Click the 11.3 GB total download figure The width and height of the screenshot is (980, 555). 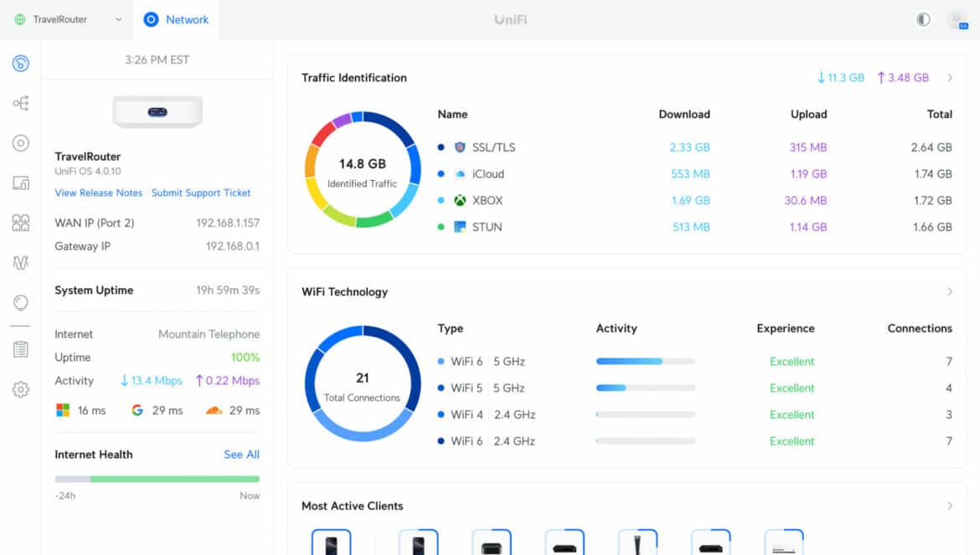[x=841, y=78]
